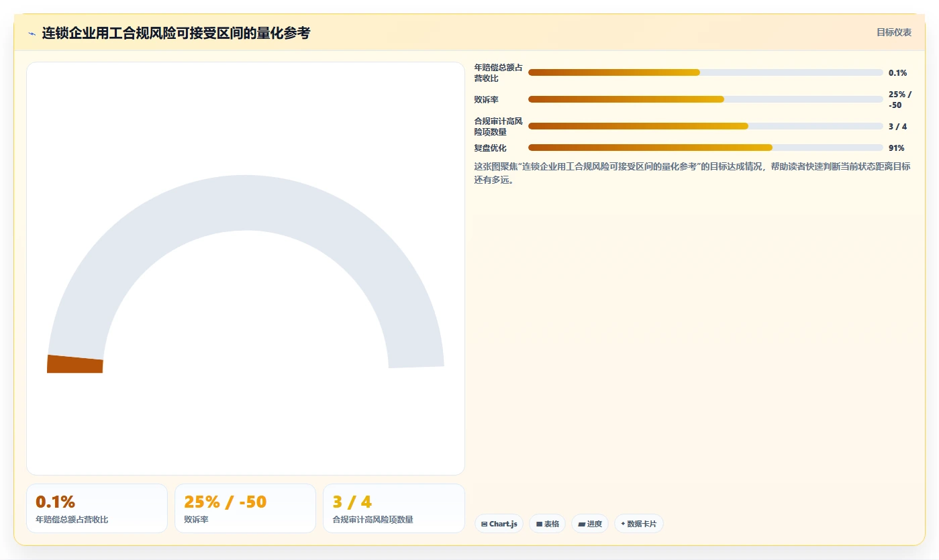Click the 复盘优化 progress bar

pos(705,148)
